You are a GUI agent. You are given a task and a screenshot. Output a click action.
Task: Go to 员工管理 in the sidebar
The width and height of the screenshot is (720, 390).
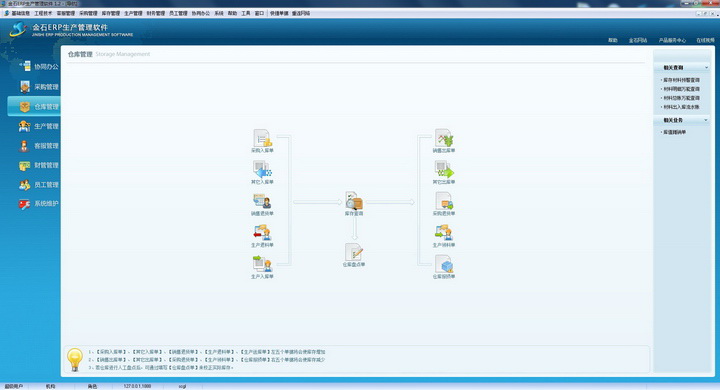(x=39, y=185)
